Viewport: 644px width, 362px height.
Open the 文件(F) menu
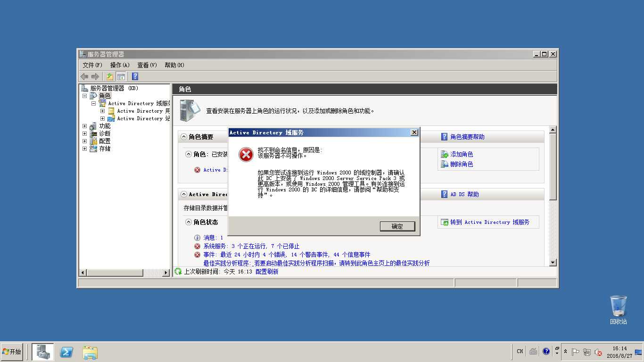tap(92, 65)
